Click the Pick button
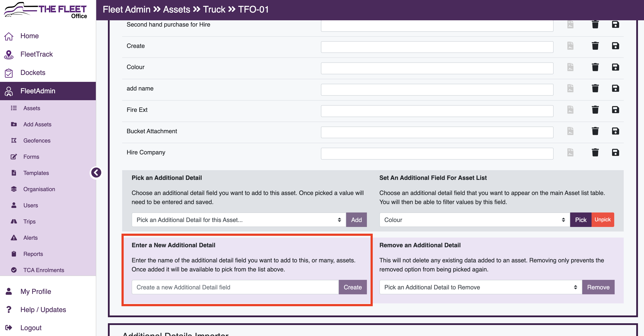This screenshot has width=644, height=336. (x=581, y=220)
